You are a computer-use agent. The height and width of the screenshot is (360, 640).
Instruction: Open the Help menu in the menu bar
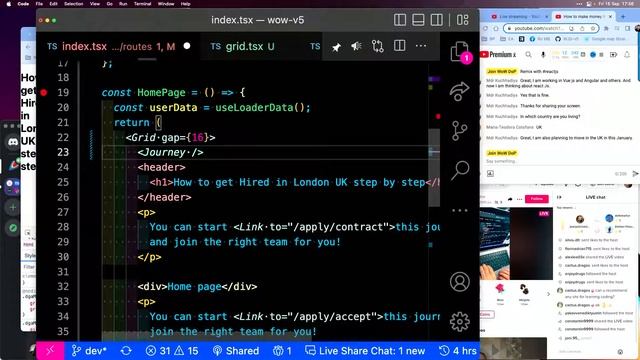[x=185, y=4]
